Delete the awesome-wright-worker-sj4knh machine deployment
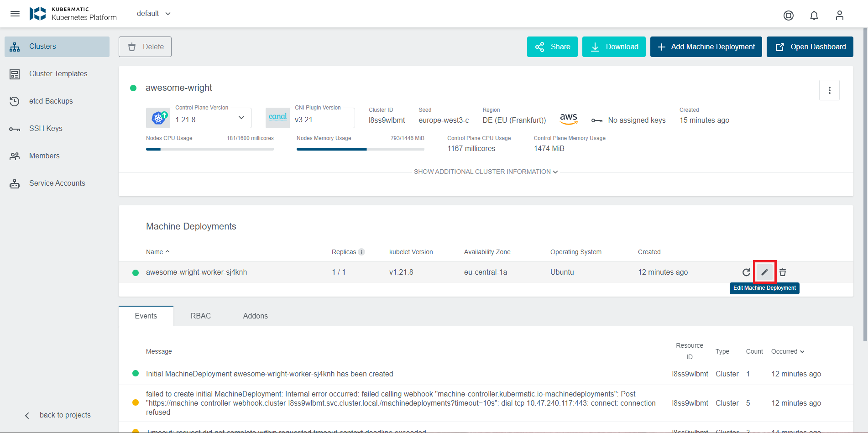868x433 pixels. pos(783,272)
